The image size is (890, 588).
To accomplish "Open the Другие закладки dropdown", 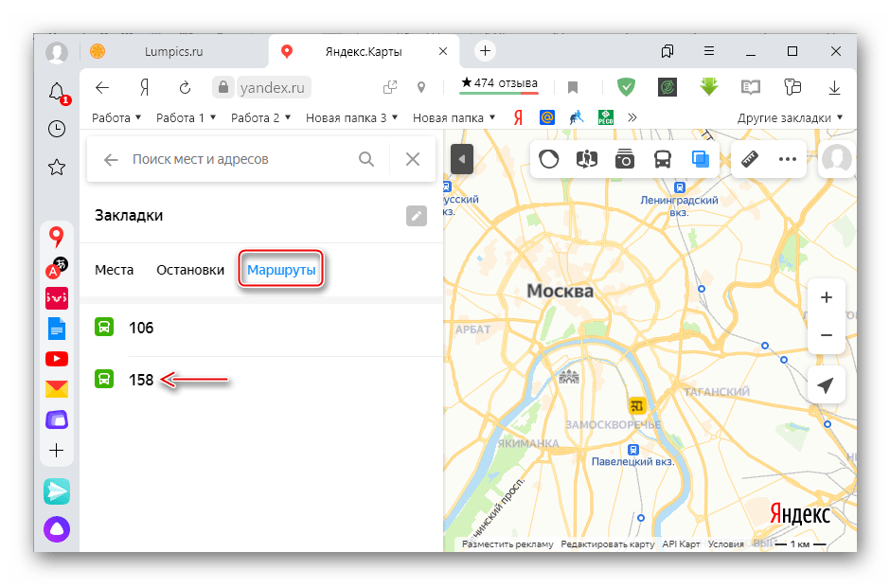I will [790, 118].
